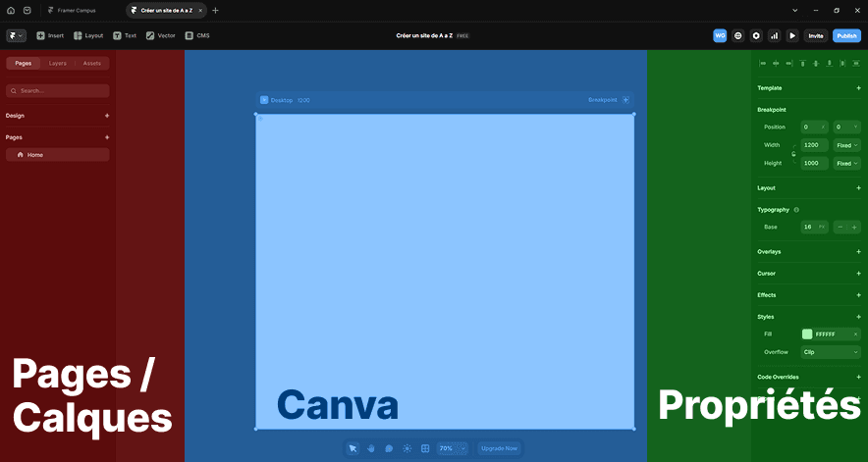Align top edges icon
The image size is (868, 462).
pyautogui.click(x=802, y=64)
